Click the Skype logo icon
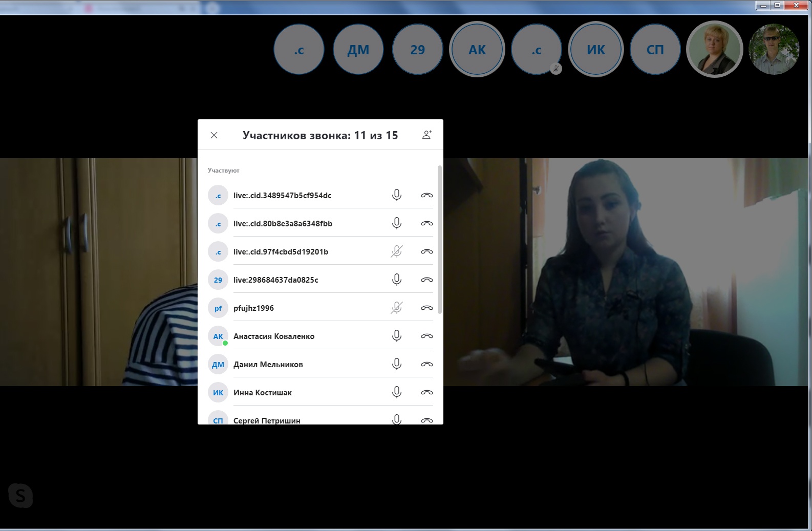Viewport: 812px width, 531px height. click(20, 495)
